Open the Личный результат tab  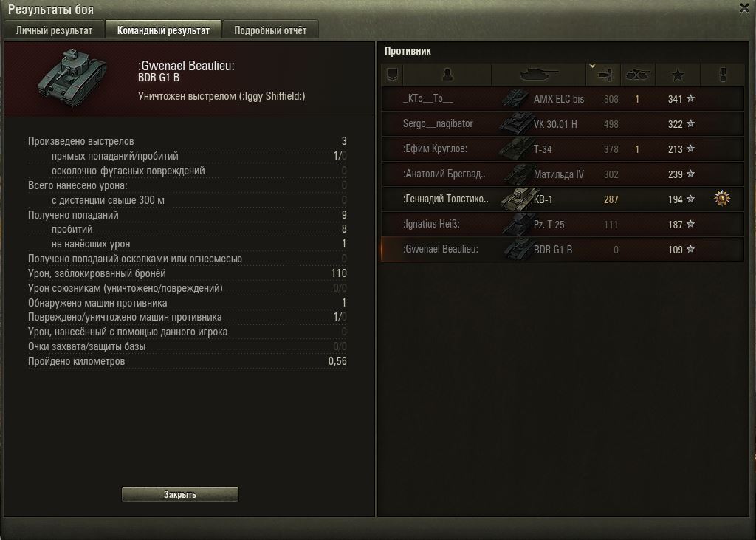54,30
